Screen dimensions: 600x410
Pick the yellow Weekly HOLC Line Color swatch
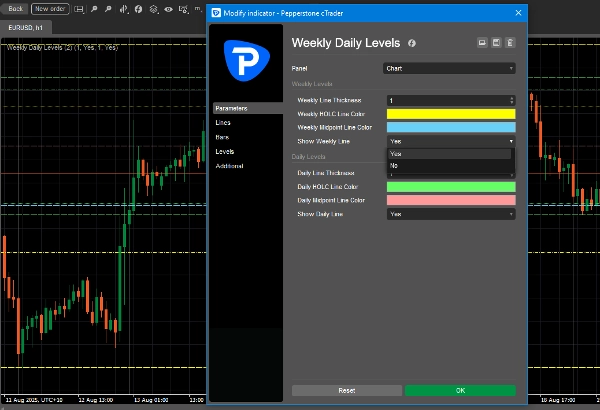coord(451,114)
